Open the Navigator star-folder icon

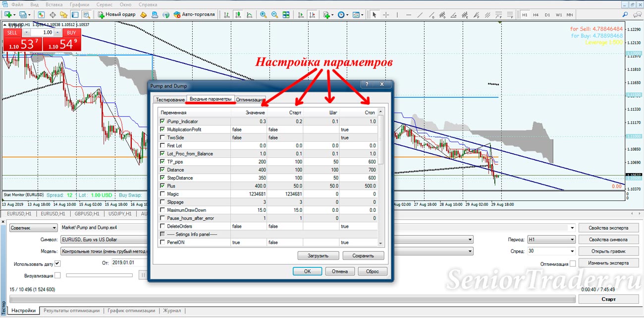[x=64, y=15]
